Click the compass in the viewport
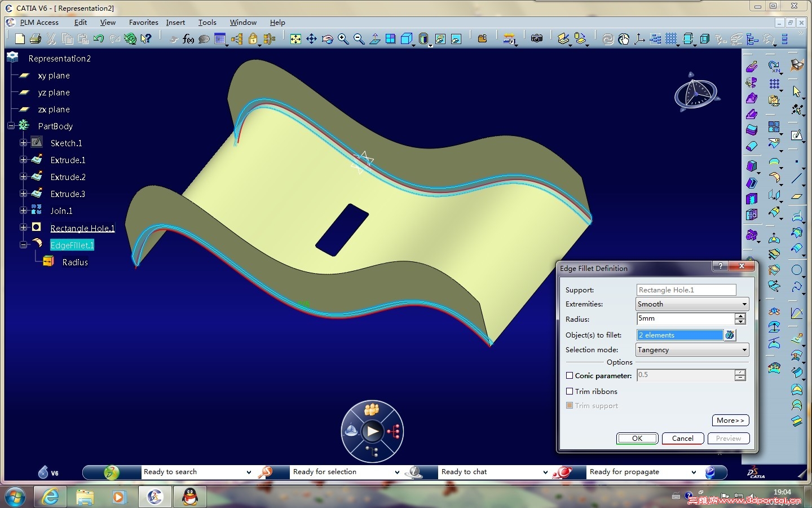The height and width of the screenshot is (508, 812). click(697, 93)
